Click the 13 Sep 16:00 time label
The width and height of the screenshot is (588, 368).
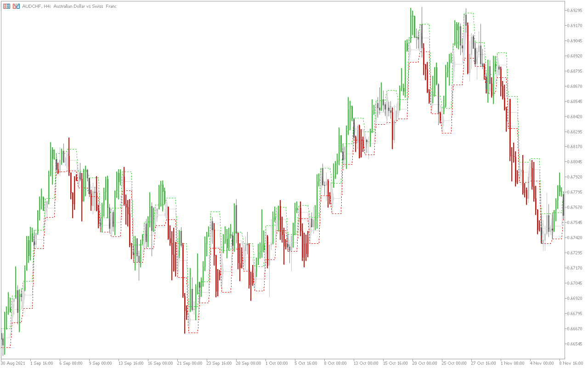(131, 363)
